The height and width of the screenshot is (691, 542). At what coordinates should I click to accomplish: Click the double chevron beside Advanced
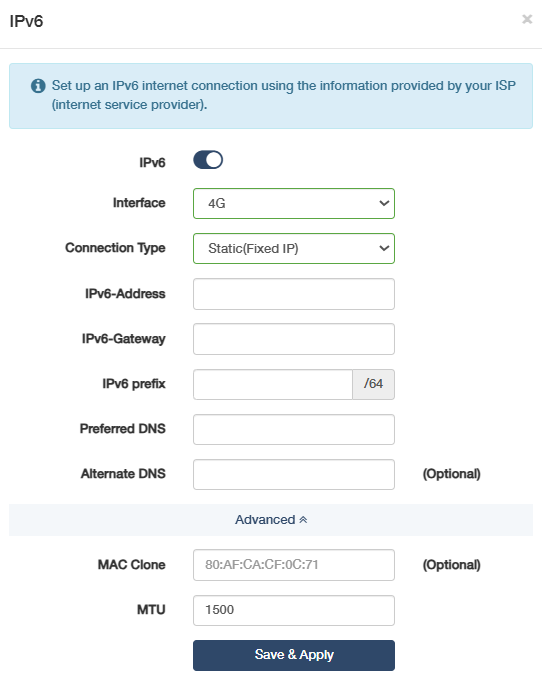[303, 520]
